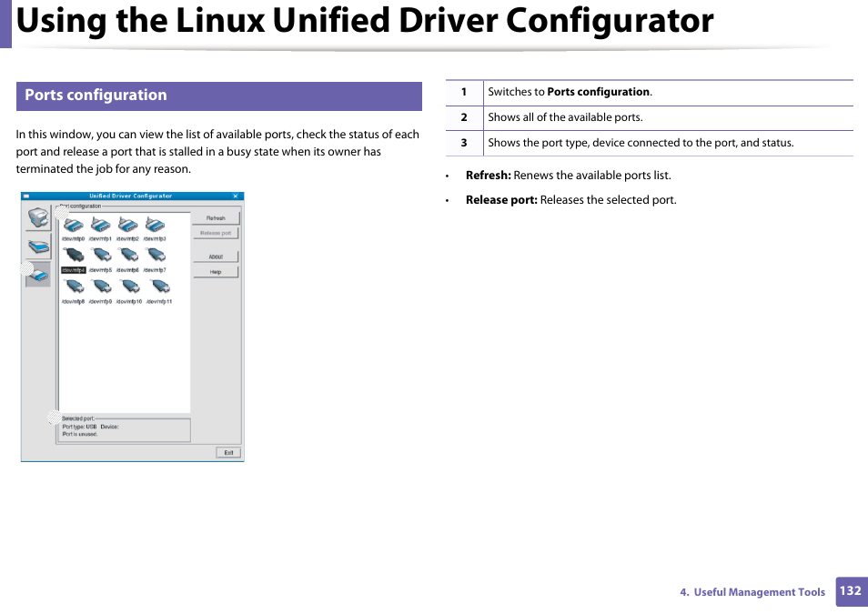
Task: Select the Ports configuration sidebar icon
Action: (39, 275)
